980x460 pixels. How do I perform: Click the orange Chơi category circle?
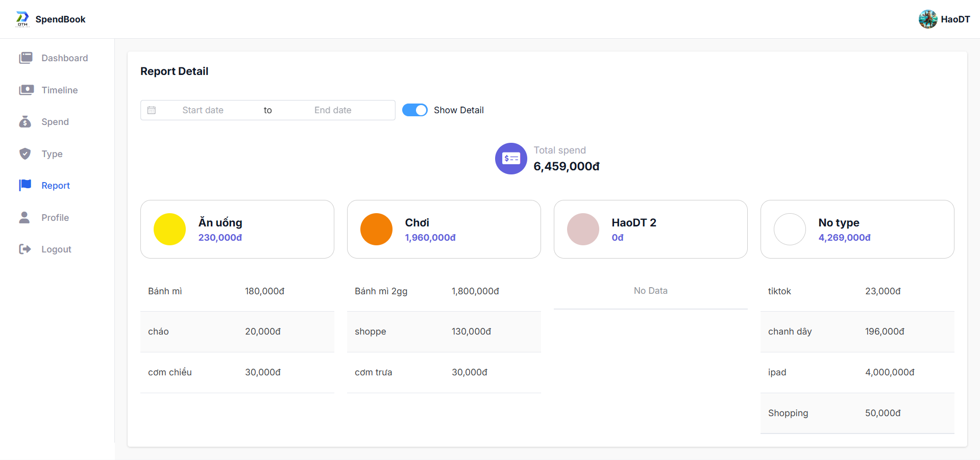coord(376,229)
